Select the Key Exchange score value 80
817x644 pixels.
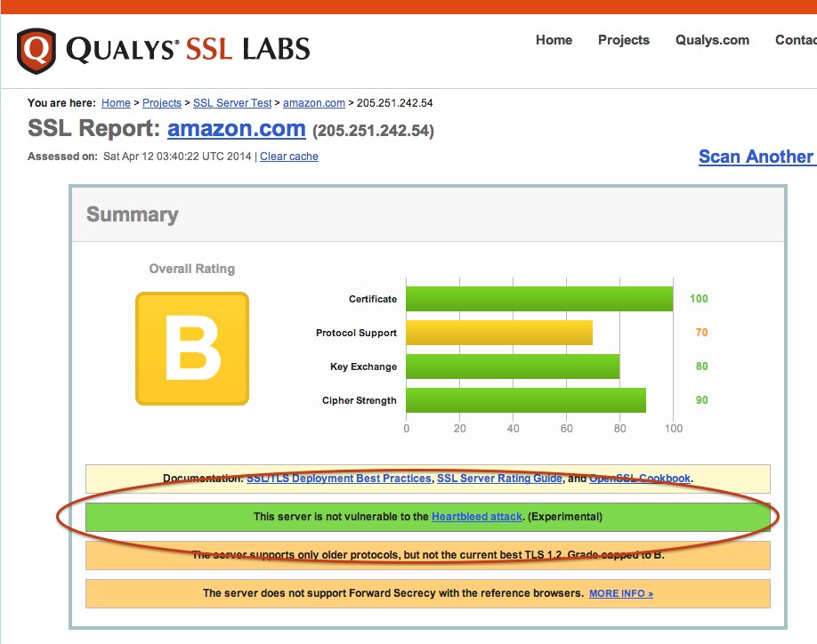tap(702, 366)
